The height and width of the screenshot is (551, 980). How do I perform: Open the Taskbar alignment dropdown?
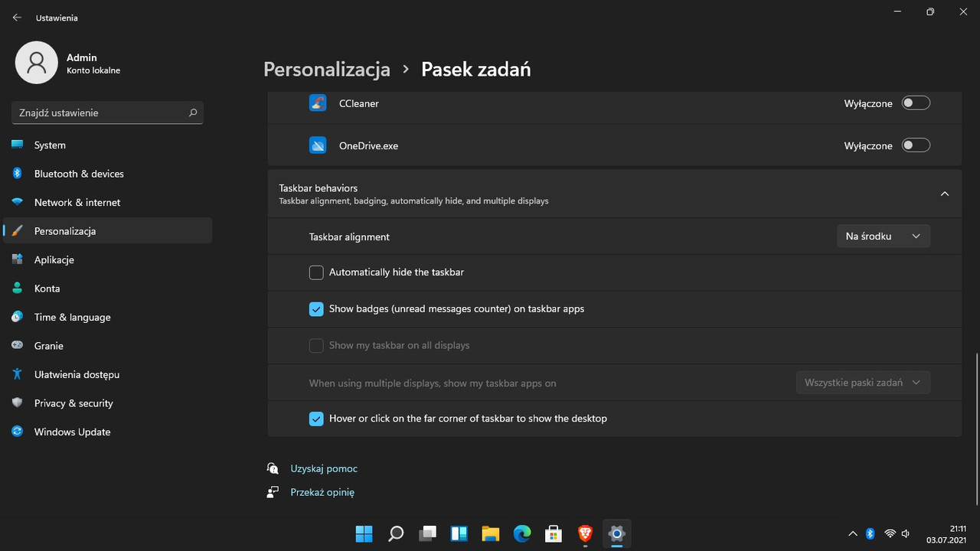click(x=884, y=236)
